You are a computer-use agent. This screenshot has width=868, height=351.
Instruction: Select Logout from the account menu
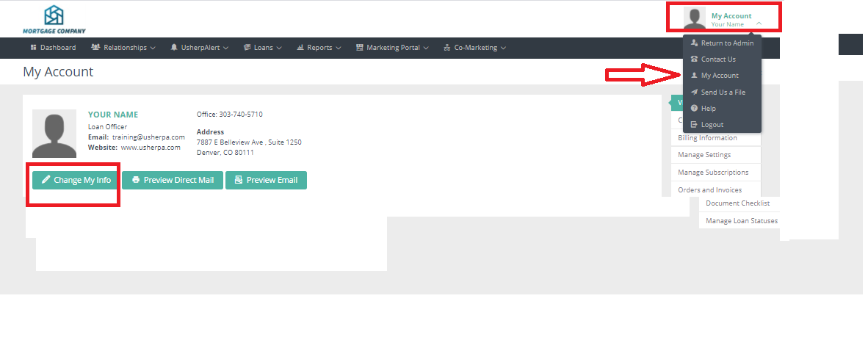tap(712, 125)
